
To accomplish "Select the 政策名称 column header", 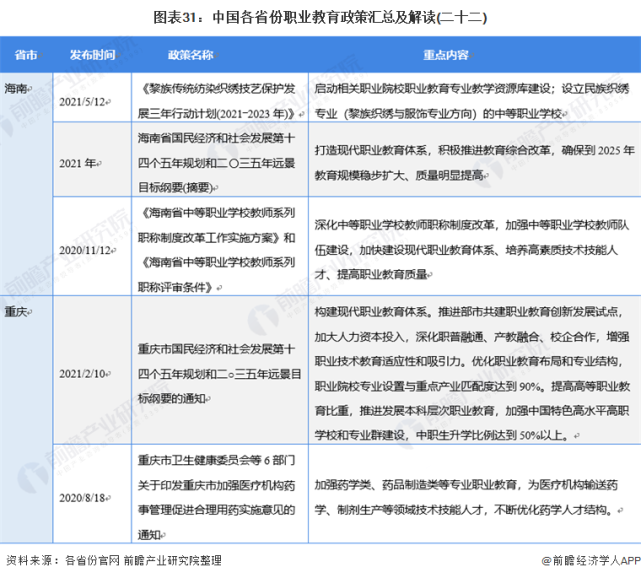I will click(191, 55).
